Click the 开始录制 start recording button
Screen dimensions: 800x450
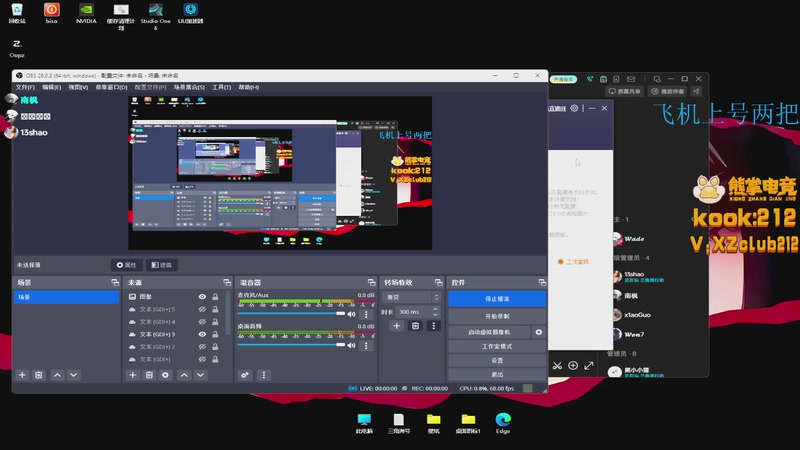point(497,316)
